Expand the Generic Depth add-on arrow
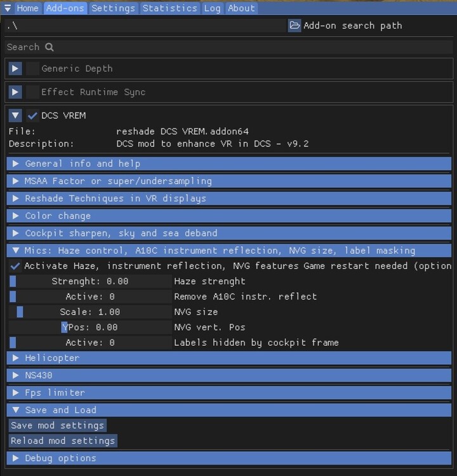Viewport: 457px width, 476px height. tap(16, 69)
